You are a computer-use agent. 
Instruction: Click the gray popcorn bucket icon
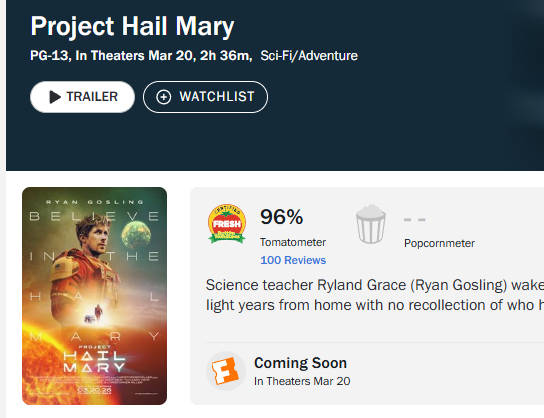click(371, 224)
